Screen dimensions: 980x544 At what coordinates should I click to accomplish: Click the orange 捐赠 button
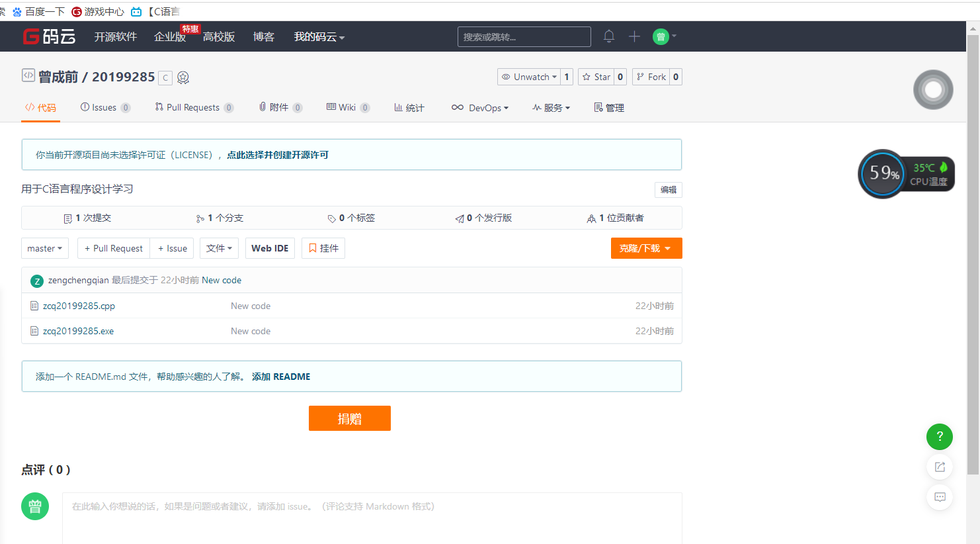(x=350, y=418)
